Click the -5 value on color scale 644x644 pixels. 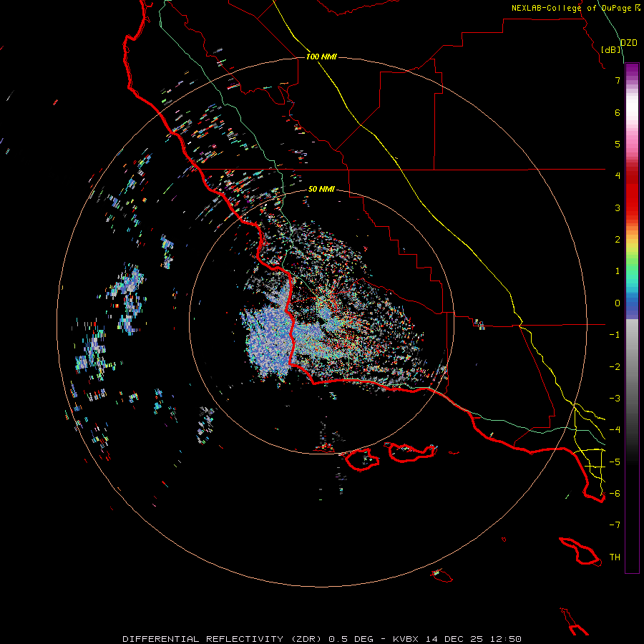[x=615, y=462]
